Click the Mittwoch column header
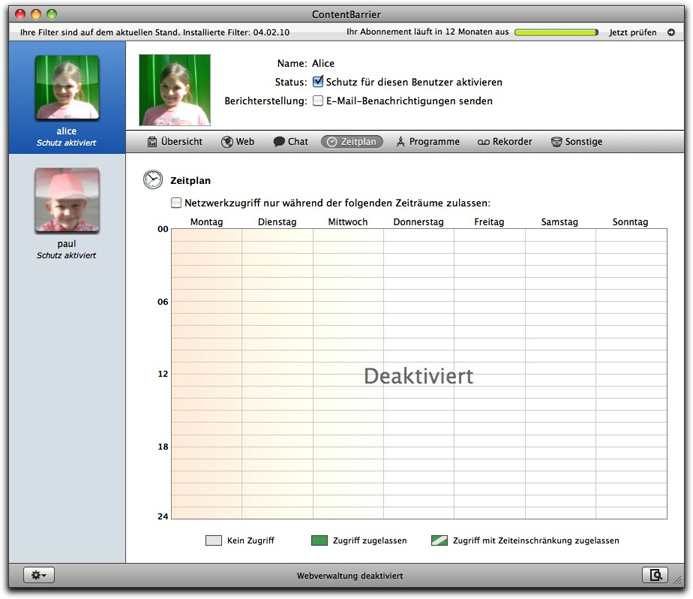The width and height of the screenshot is (693, 599). [x=348, y=222]
